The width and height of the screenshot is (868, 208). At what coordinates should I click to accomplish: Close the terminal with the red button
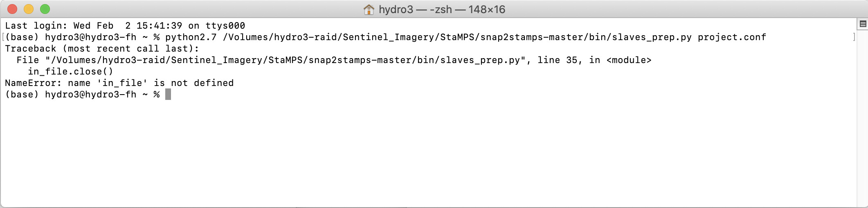click(12, 9)
